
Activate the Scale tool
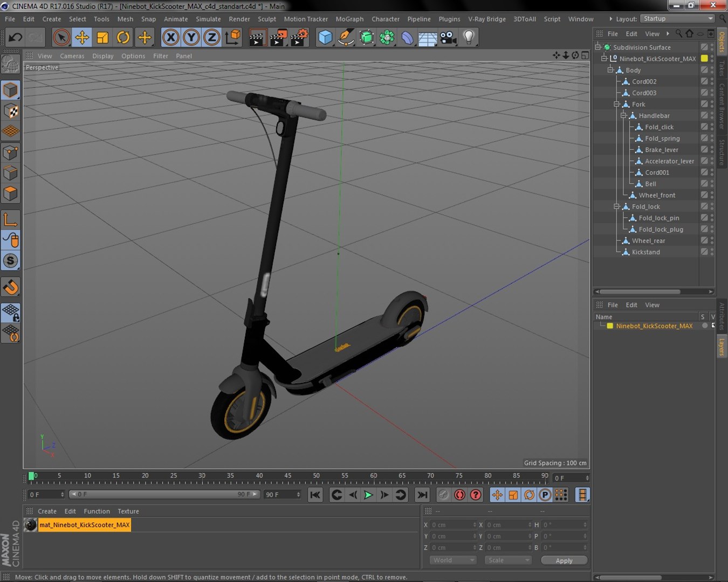pos(102,37)
